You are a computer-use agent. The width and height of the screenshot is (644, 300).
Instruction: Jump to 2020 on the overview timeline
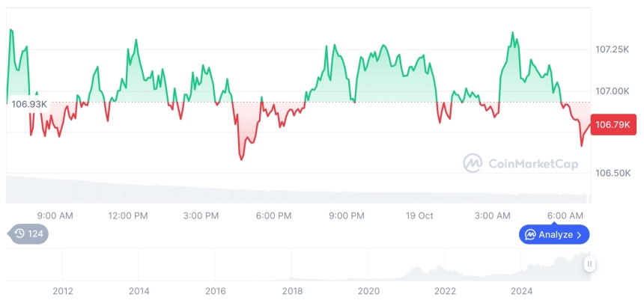(368, 290)
